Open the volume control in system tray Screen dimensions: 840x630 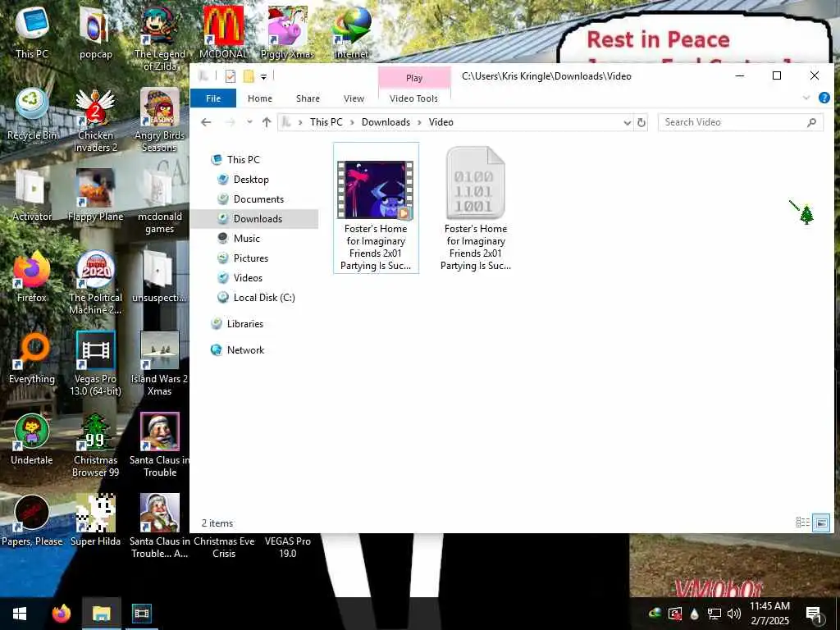[x=734, y=614]
